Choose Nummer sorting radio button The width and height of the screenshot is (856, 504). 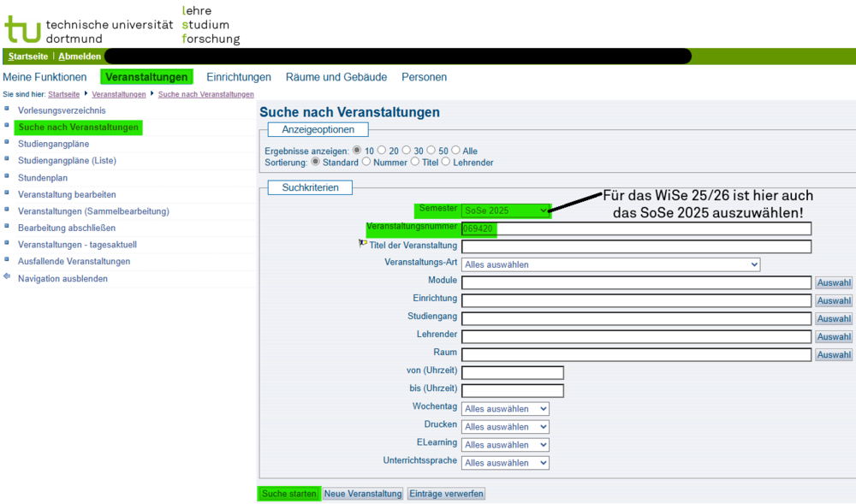pos(366,162)
